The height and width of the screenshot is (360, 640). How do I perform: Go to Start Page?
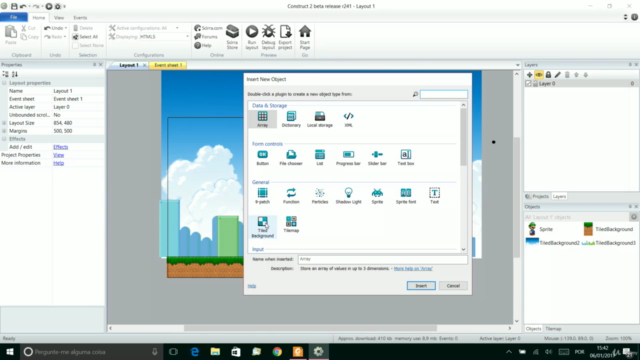(305, 37)
